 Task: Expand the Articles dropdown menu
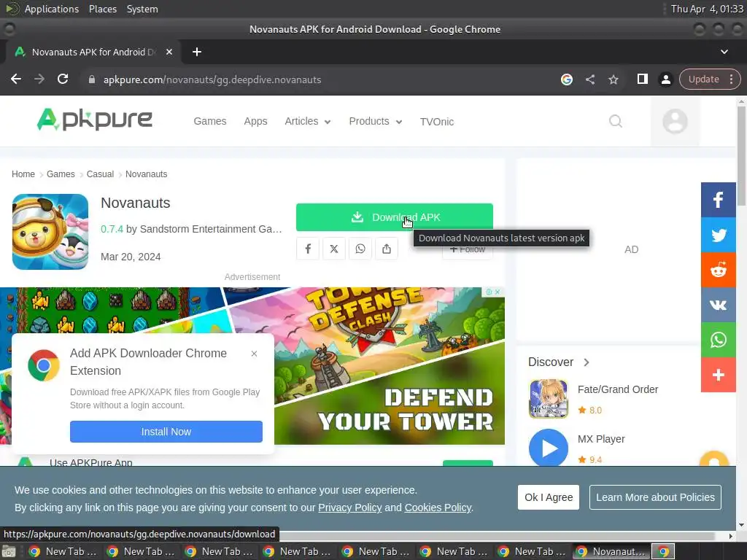[307, 122]
